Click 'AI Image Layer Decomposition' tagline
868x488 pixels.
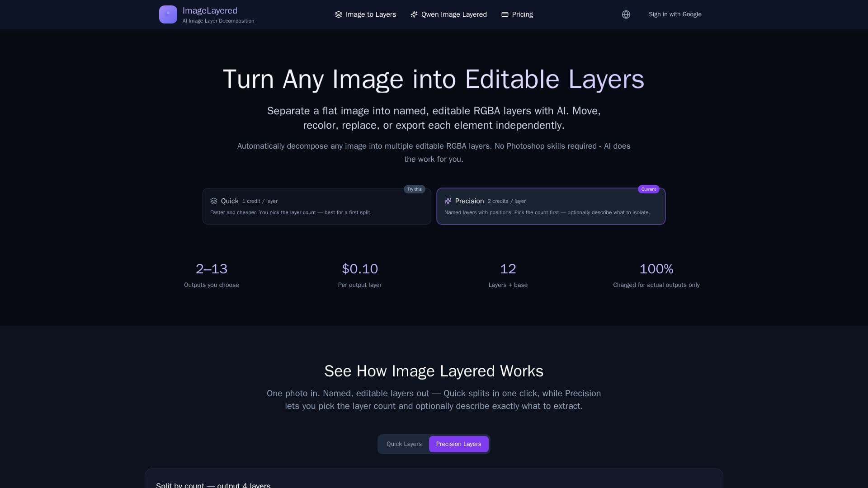pos(218,21)
